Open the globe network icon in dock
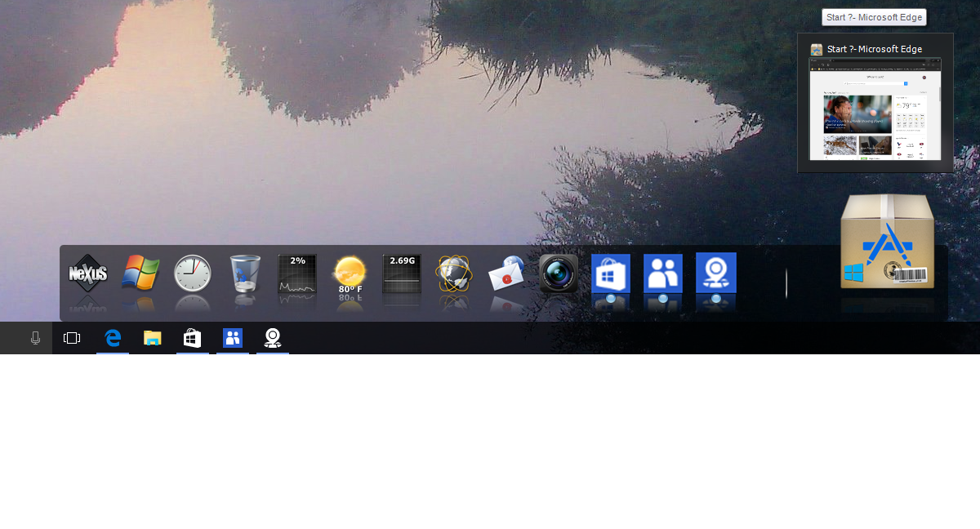Viewport: 980px width, 529px height. coord(454,273)
